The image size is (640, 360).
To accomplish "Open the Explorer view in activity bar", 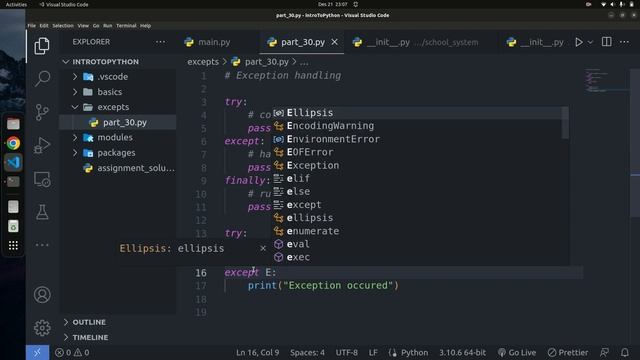I will point(42,46).
